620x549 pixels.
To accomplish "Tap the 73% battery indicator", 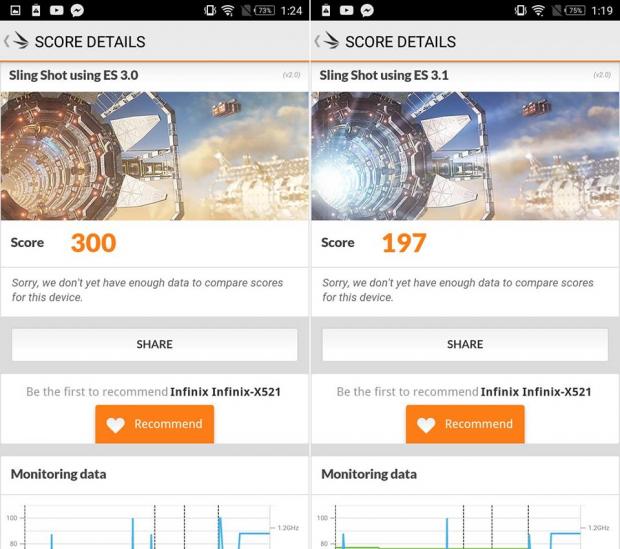I will (x=265, y=10).
